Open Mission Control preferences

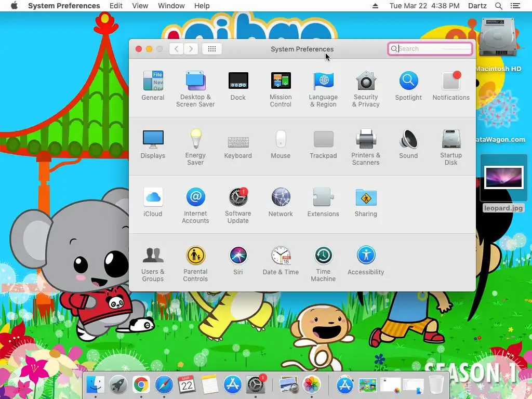[281, 89]
